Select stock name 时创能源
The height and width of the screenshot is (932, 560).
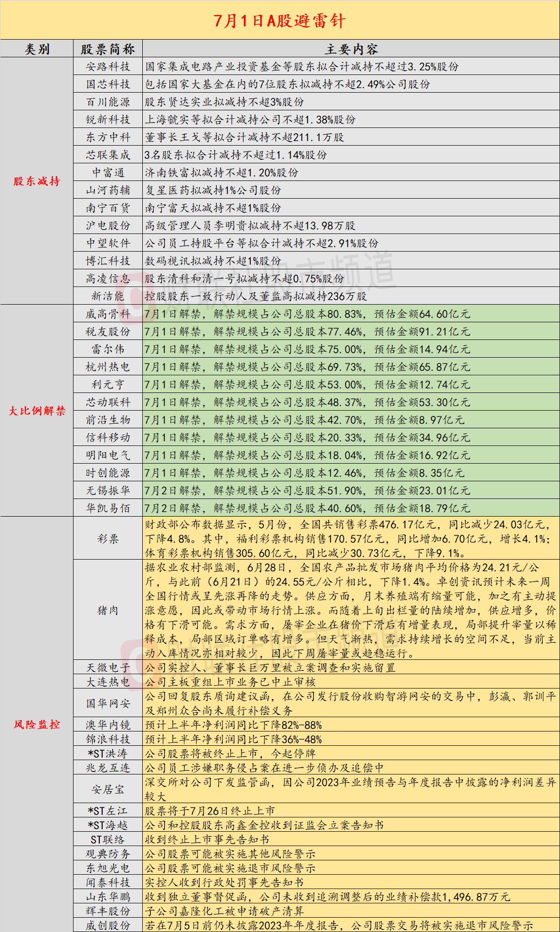pyautogui.click(x=108, y=473)
